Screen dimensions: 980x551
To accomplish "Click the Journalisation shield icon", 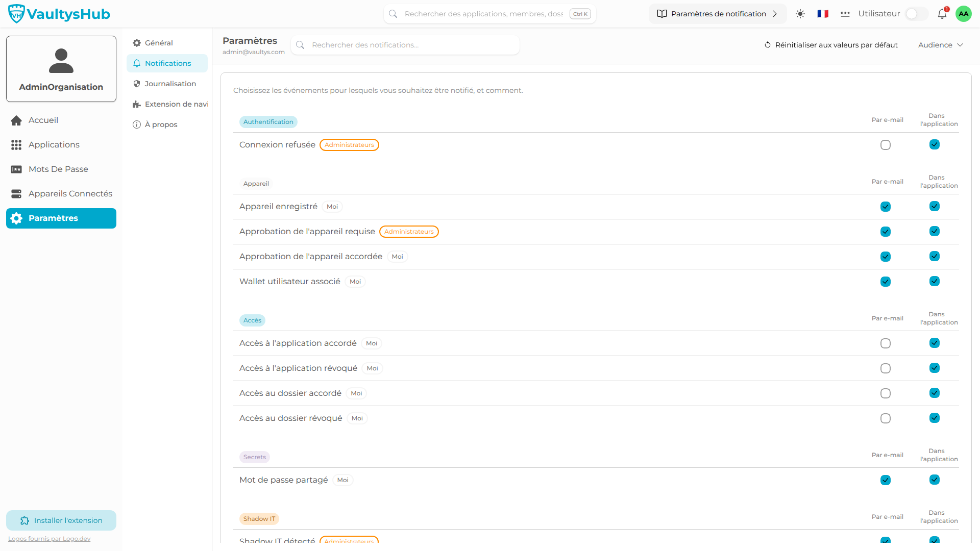I will (137, 84).
